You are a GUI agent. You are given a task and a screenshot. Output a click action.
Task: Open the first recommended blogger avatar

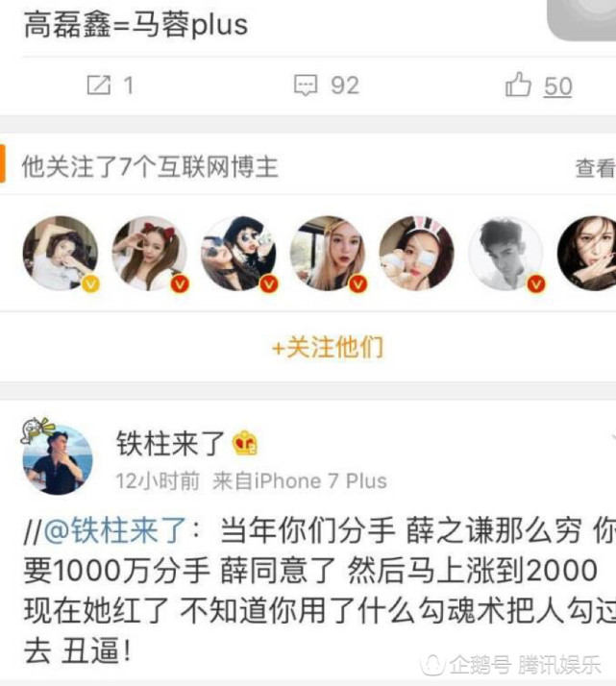[x=61, y=253]
